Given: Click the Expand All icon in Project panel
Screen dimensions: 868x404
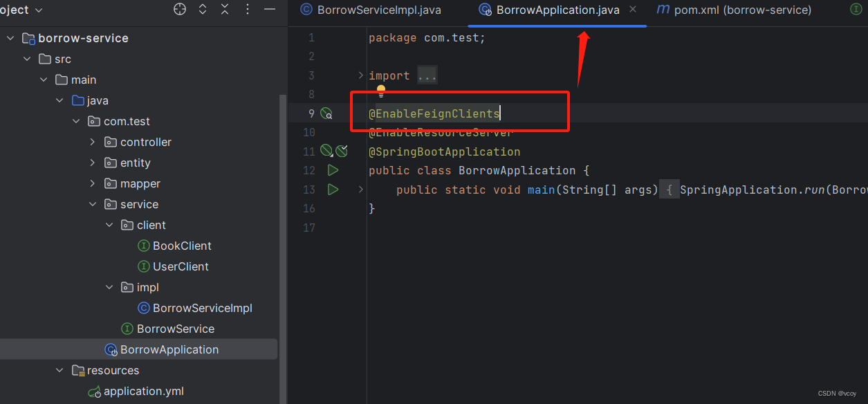Looking at the screenshot, I should [x=203, y=10].
